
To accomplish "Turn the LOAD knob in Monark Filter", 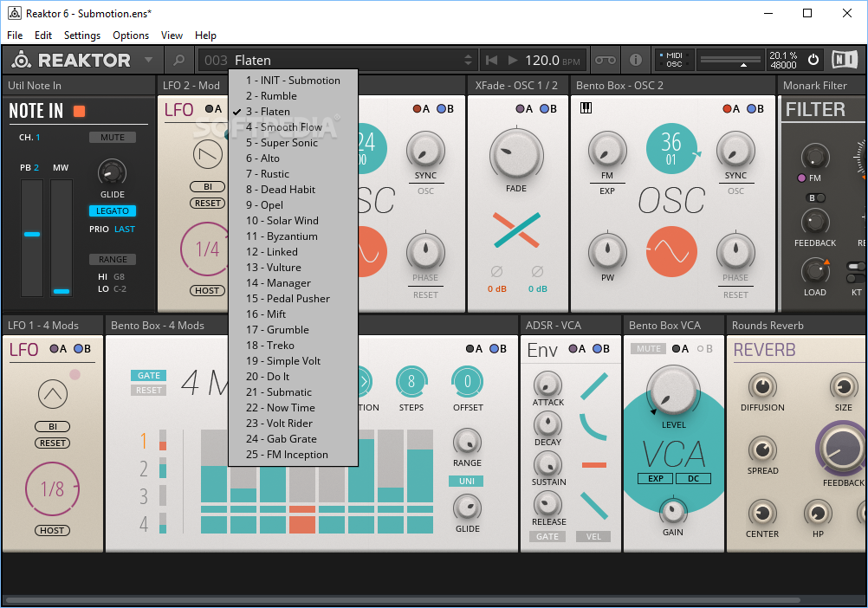I will (x=815, y=271).
